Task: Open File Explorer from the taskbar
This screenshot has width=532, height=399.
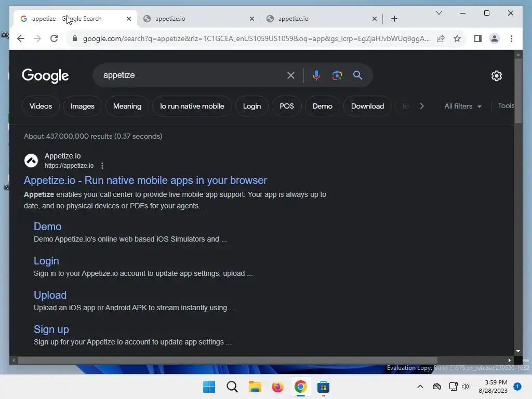Action: tap(255, 387)
